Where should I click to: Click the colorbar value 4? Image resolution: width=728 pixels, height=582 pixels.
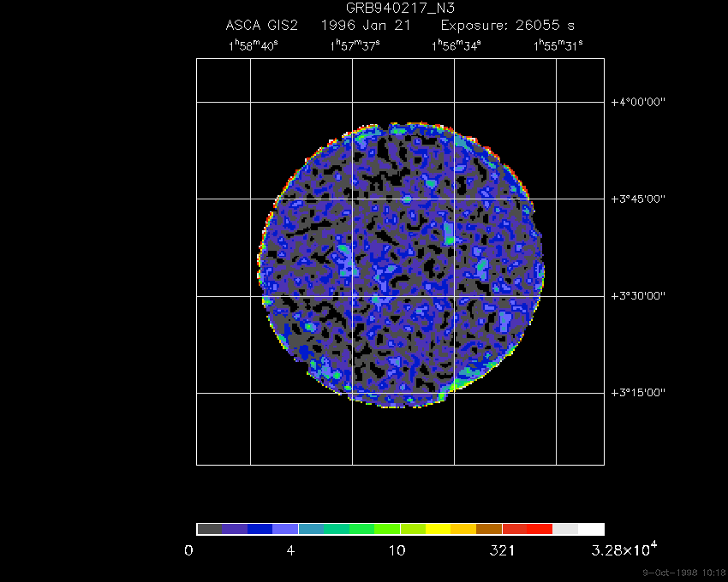point(290,551)
